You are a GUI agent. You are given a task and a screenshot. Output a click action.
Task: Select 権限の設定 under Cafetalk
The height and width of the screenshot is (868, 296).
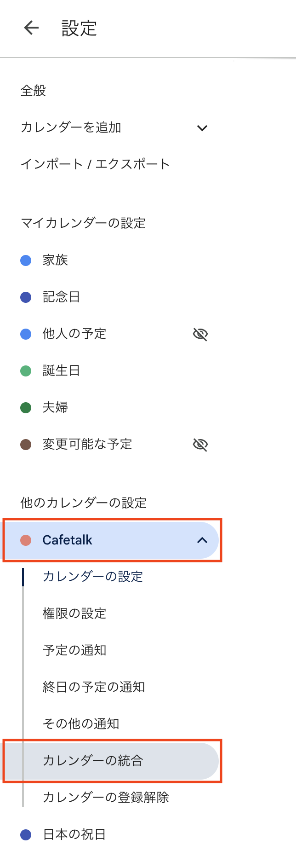pos(74,613)
